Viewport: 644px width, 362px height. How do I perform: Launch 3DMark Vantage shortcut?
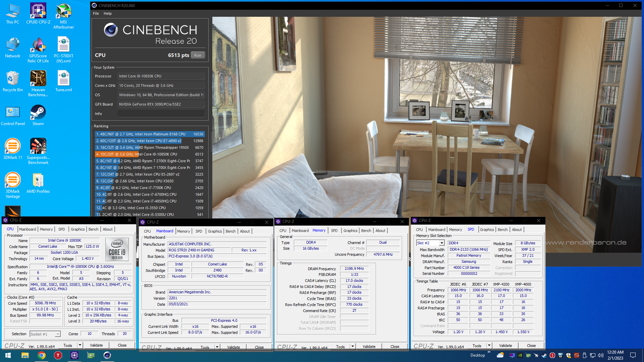[x=12, y=185]
